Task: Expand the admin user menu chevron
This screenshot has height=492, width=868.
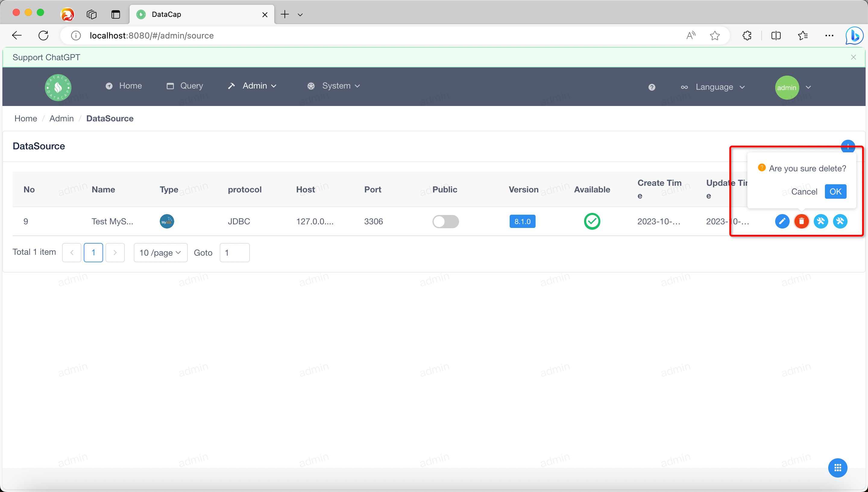Action: pos(808,87)
